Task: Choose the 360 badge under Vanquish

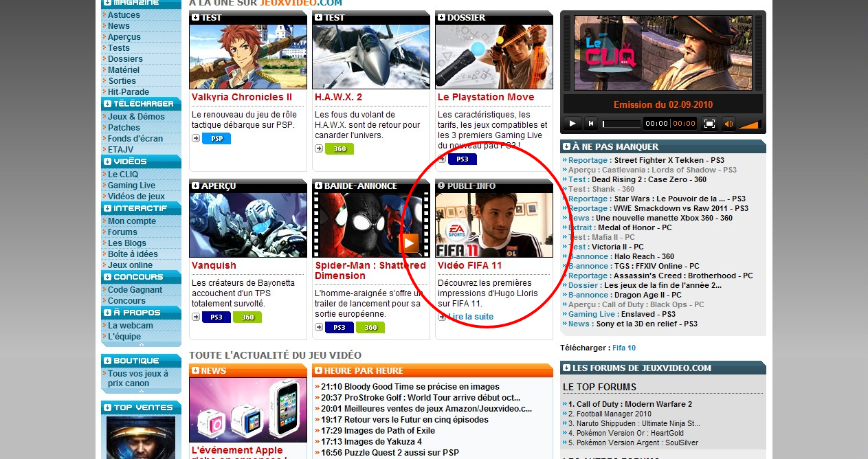Action: (247, 317)
